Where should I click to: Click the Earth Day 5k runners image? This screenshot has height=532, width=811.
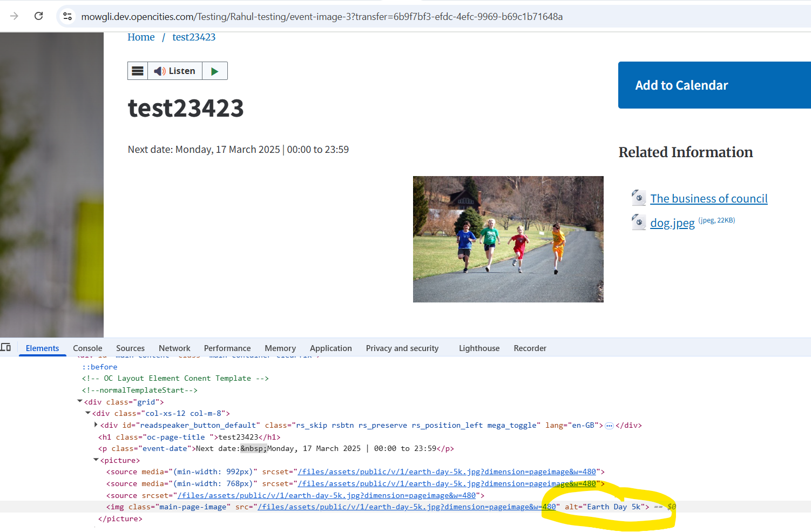pyautogui.click(x=508, y=239)
